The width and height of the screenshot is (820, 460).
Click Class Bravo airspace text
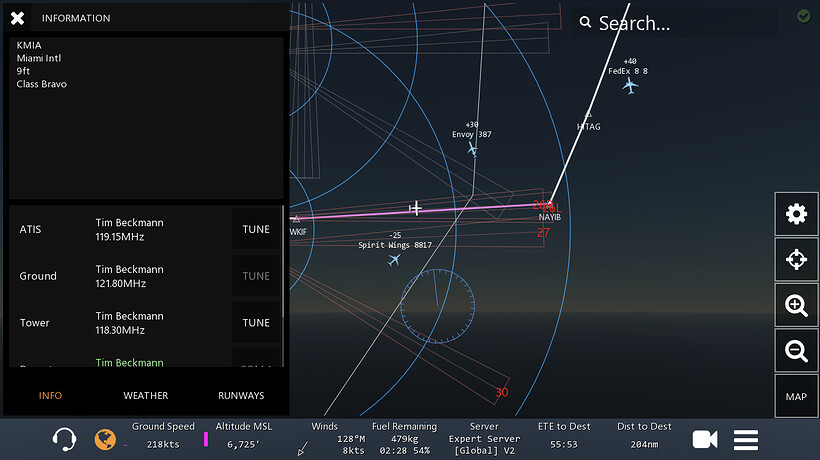41,84
